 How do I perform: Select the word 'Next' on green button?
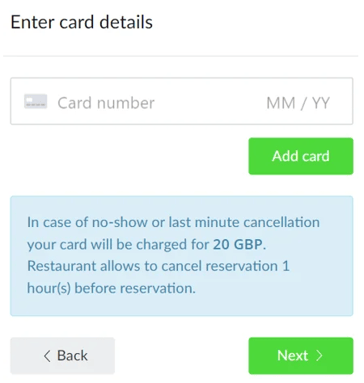(x=293, y=356)
